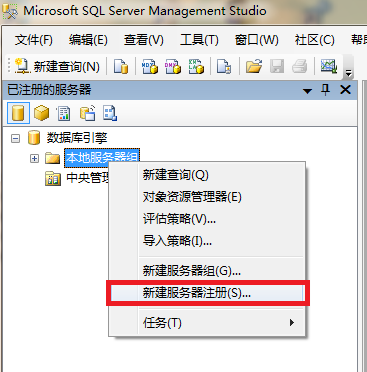Open the 文件(F) menu
This screenshot has height=372, width=367.
click(34, 40)
